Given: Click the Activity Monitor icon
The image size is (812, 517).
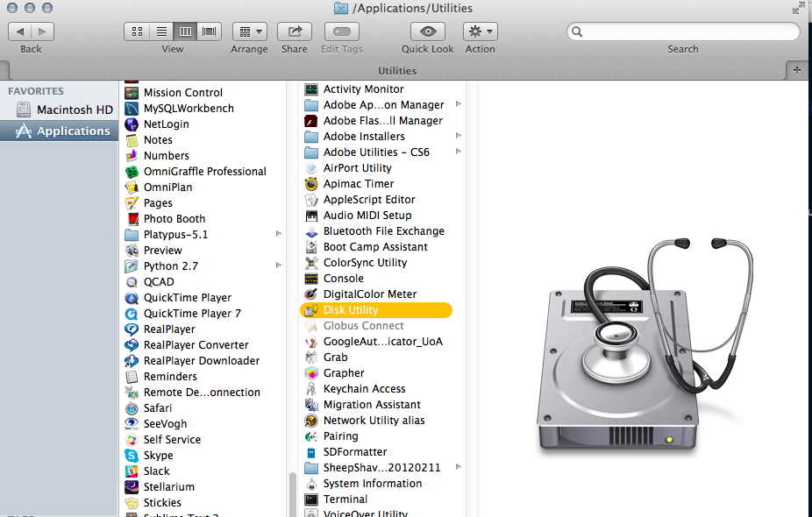Looking at the screenshot, I should pos(311,89).
